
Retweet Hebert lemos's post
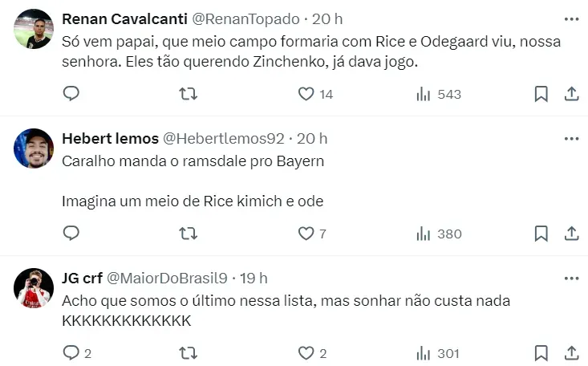(x=188, y=234)
